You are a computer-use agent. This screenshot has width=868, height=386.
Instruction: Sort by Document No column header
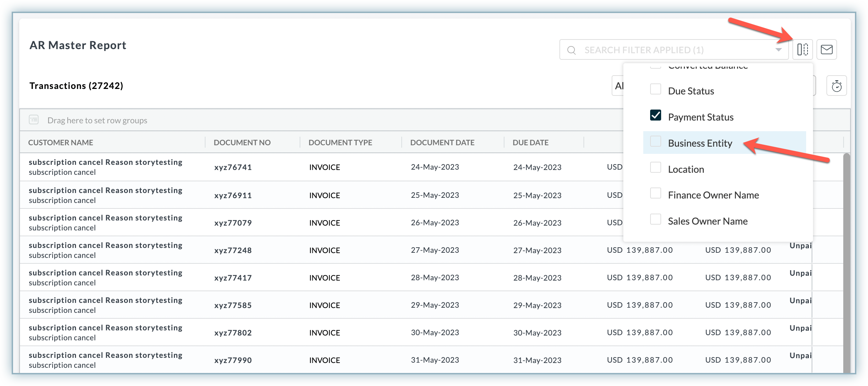[x=242, y=143]
